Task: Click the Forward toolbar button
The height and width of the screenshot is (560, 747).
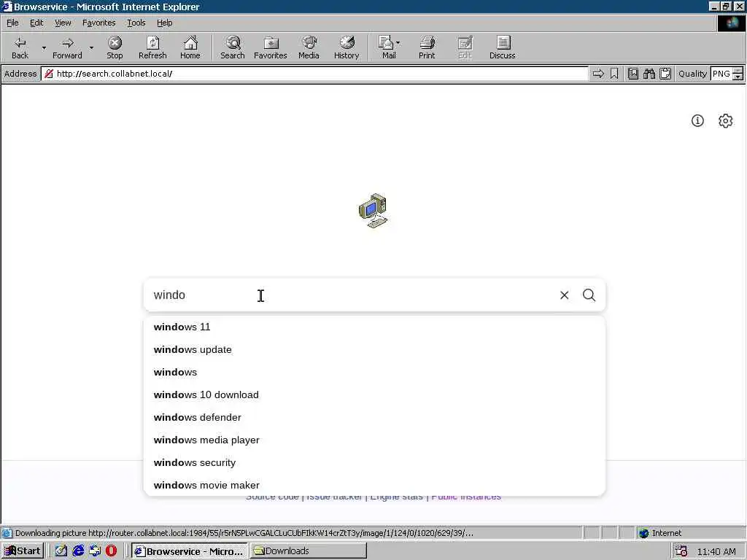Action: point(67,47)
